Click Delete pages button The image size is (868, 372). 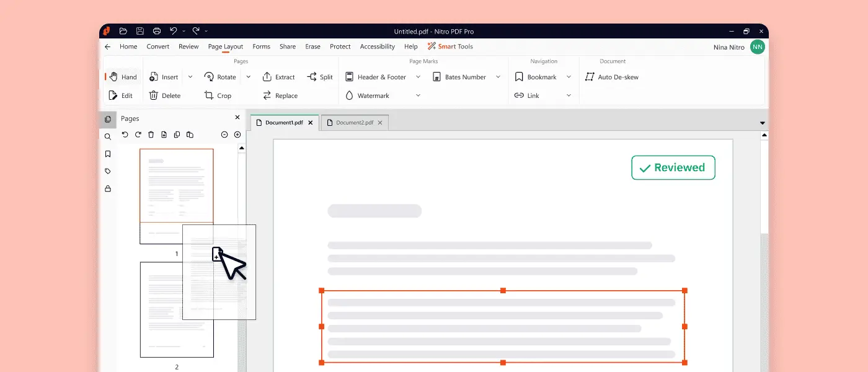(165, 95)
